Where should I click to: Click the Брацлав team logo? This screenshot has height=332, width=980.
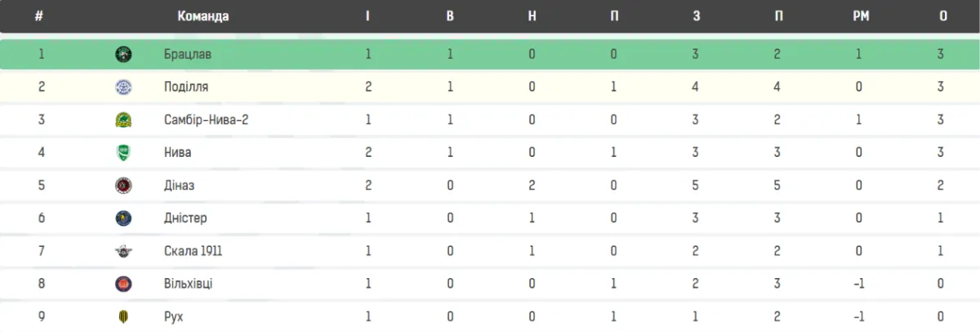(123, 54)
